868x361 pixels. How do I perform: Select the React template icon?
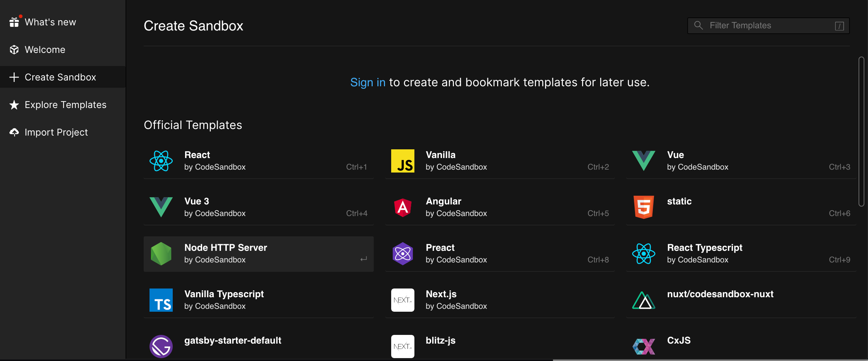(161, 161)
